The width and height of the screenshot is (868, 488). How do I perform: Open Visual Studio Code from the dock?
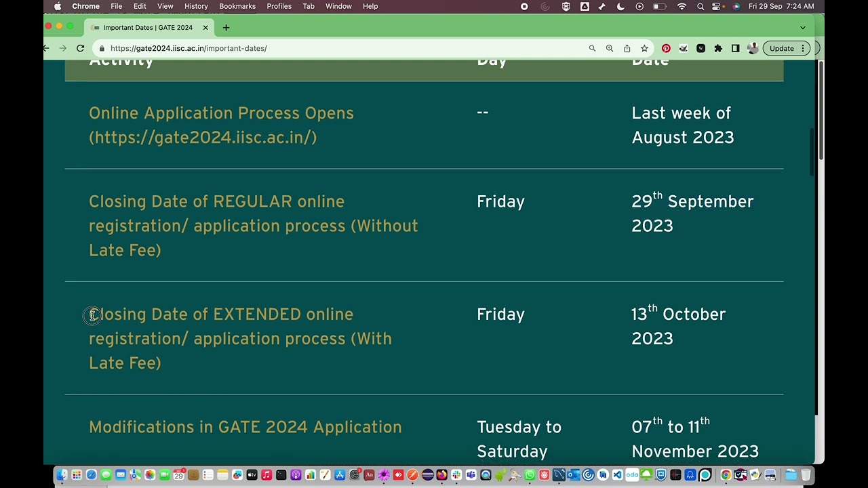pos(617,475)
